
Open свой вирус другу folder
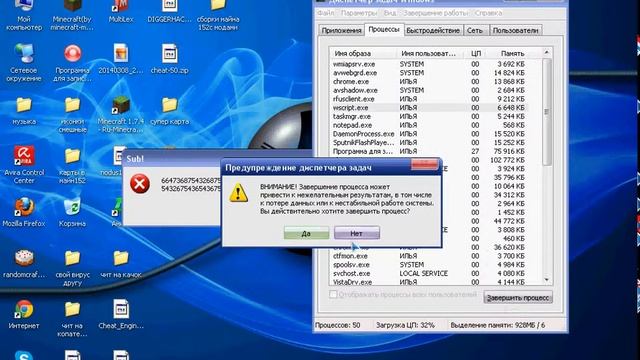click(x=72, y=268)
